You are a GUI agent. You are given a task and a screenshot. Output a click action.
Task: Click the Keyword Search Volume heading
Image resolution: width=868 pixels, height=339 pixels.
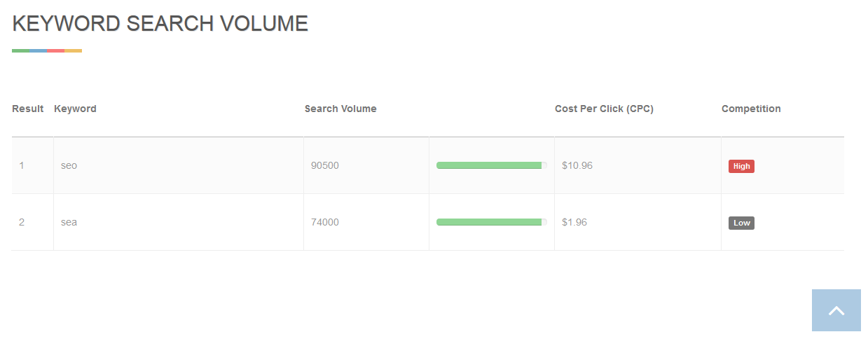tap(160, 24)
